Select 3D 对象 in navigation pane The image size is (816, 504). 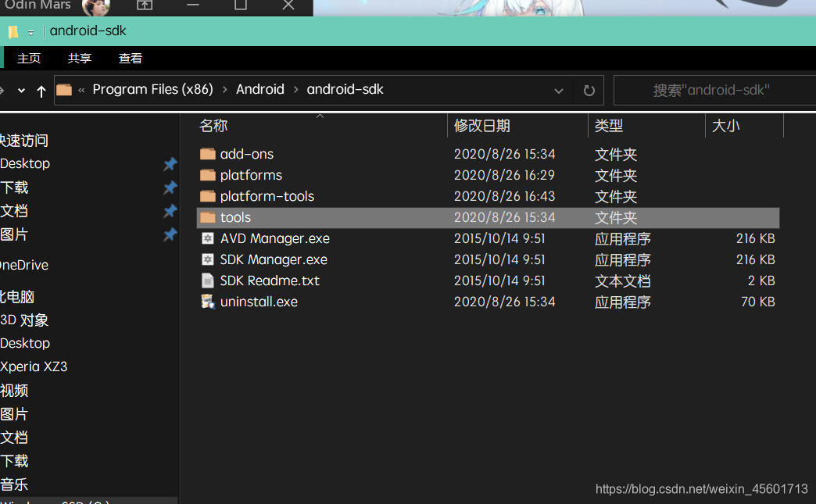(x=24, y=320)
